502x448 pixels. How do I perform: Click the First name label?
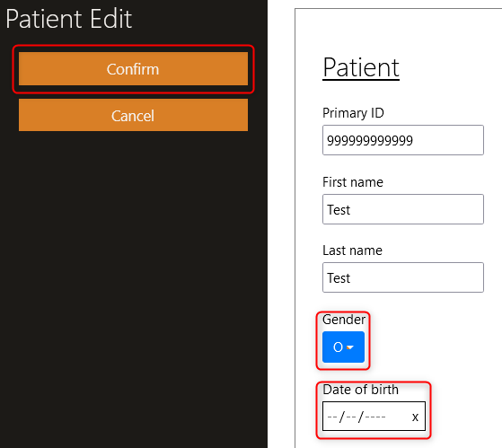pyautogui.click(x=353, y=182)
